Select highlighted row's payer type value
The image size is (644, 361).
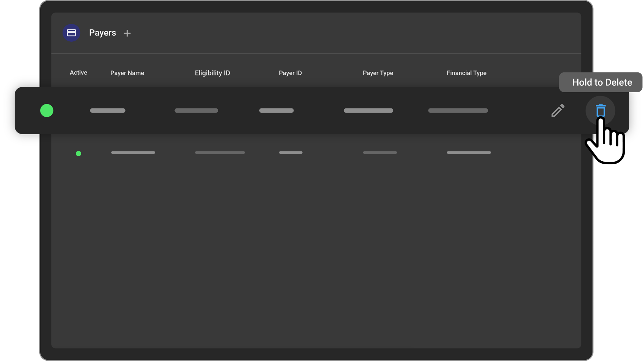368,110
